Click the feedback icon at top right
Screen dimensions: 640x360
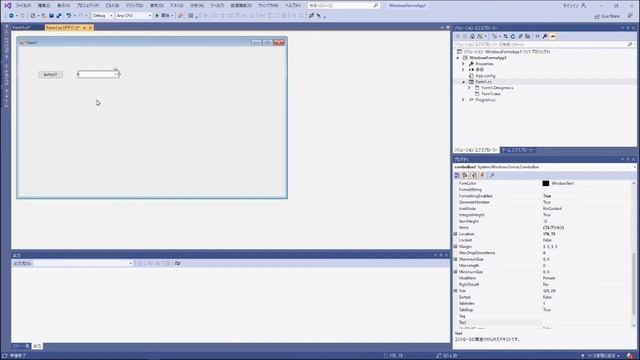coord(630,16)
